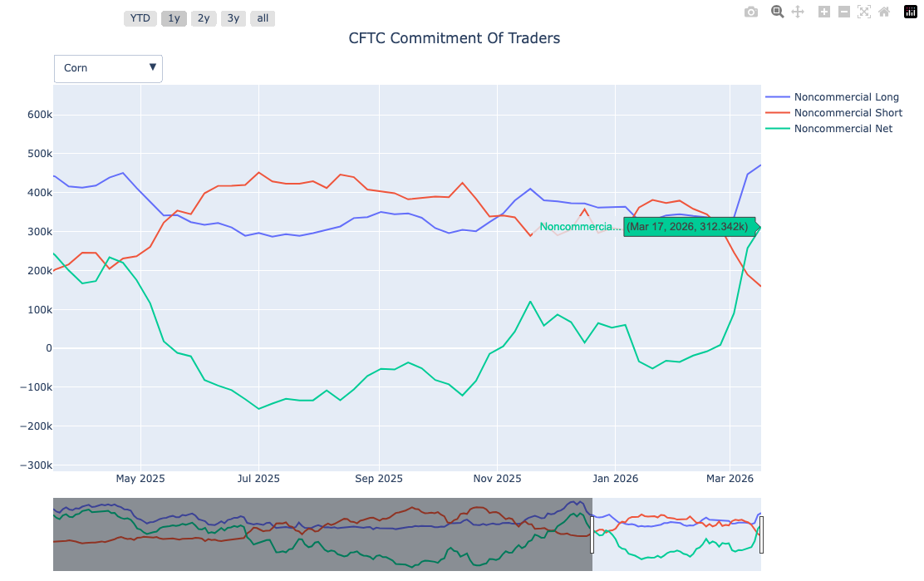Click the range slider's left handle

592,534
